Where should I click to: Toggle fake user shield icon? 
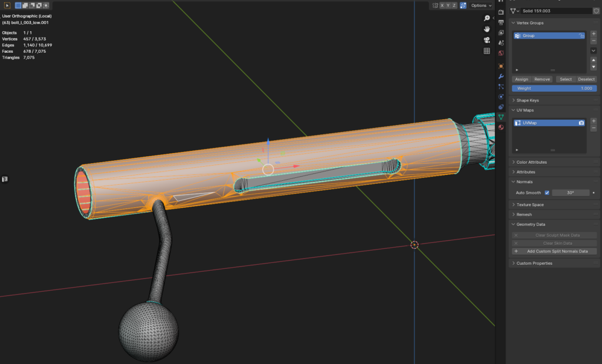(596, 11)
